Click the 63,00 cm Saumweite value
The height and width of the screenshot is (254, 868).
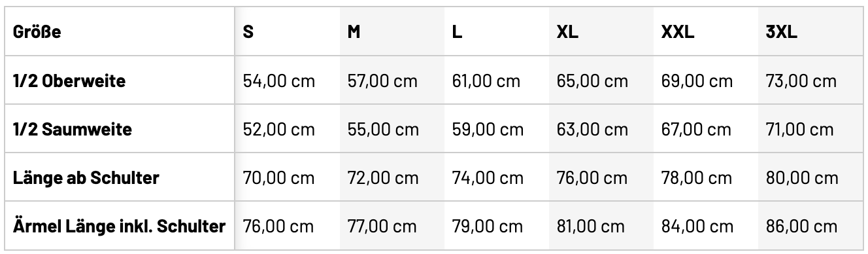pos(592,130)
